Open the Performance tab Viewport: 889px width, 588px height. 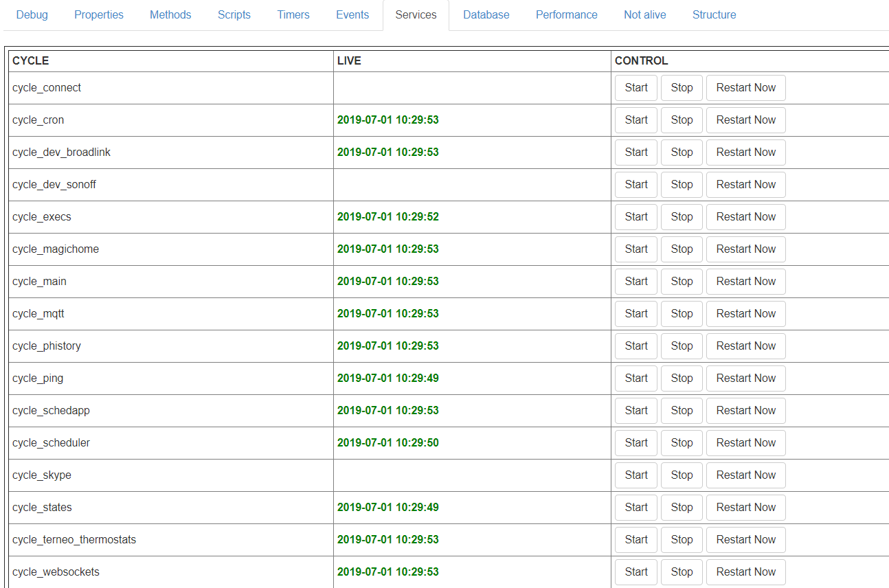(x=567, y=14)
